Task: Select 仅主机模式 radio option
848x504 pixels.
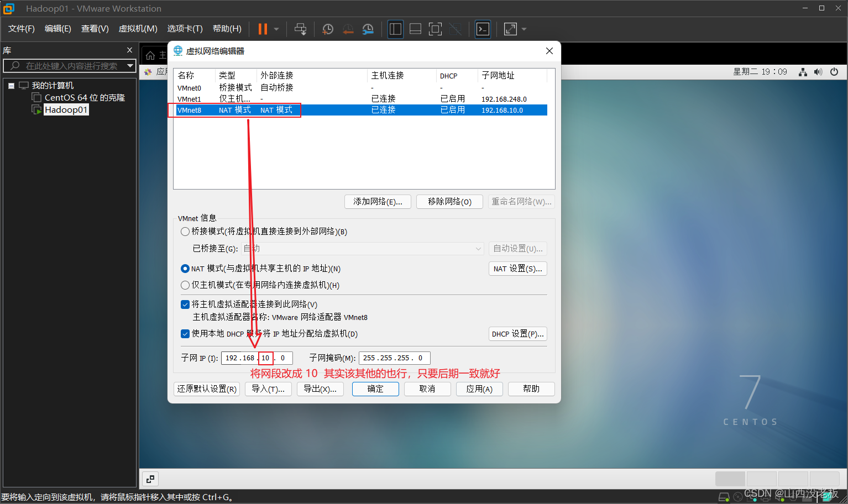Action: click(185, 285)
